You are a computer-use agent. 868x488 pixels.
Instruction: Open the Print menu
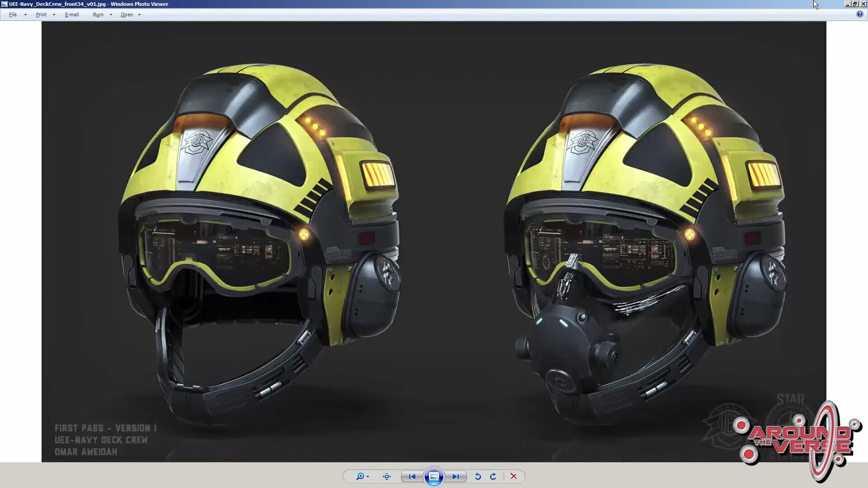(41, 14)
